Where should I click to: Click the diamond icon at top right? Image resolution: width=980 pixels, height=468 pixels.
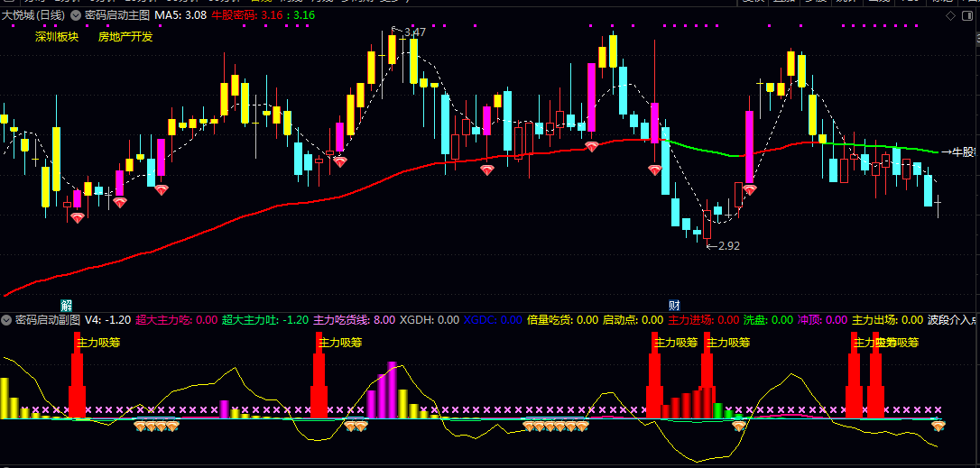(x=950, y=15)
